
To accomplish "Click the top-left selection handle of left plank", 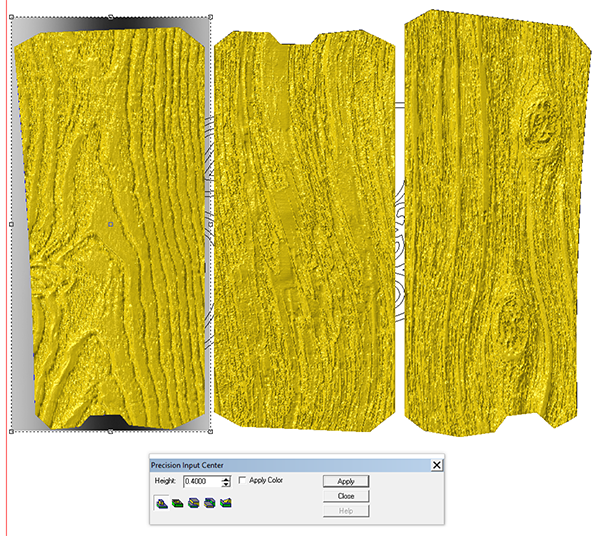I will tap(11, 17).
